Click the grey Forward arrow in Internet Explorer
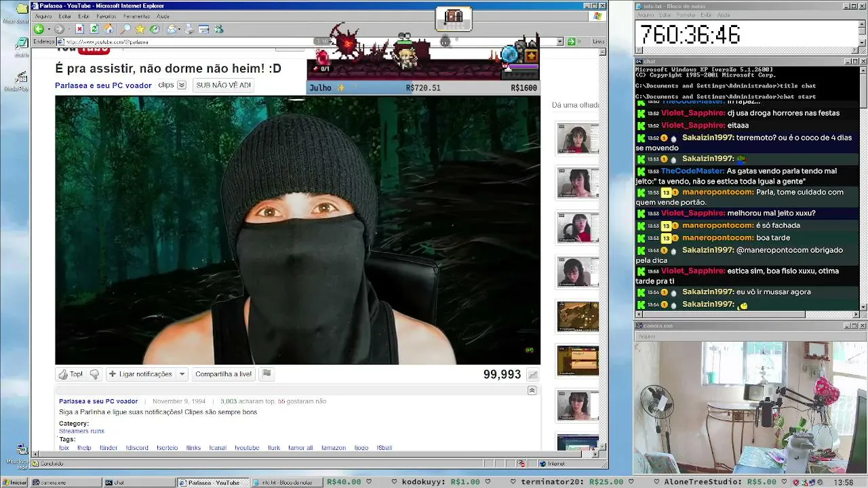 [59, 29]
